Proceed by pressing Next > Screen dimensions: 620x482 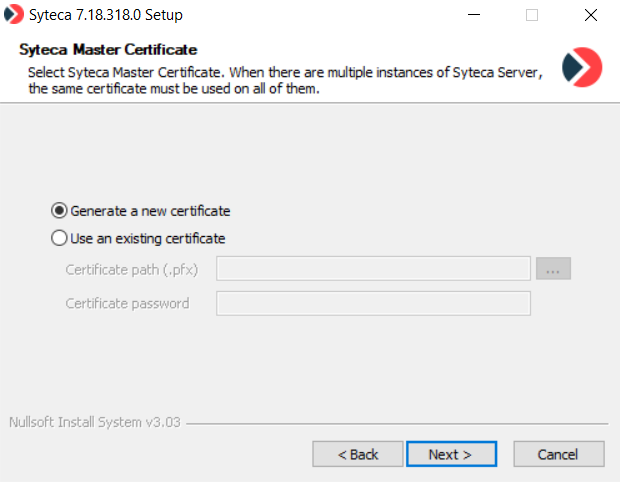451,454
